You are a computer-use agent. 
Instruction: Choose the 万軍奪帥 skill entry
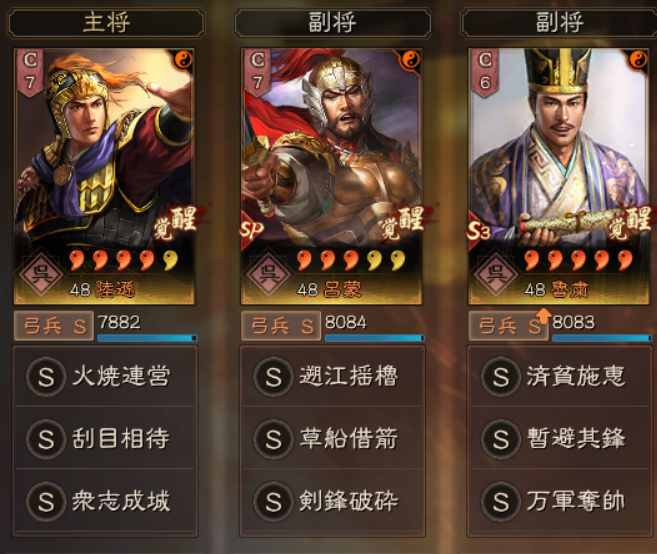pyautogui.click(x=560, y=501)
